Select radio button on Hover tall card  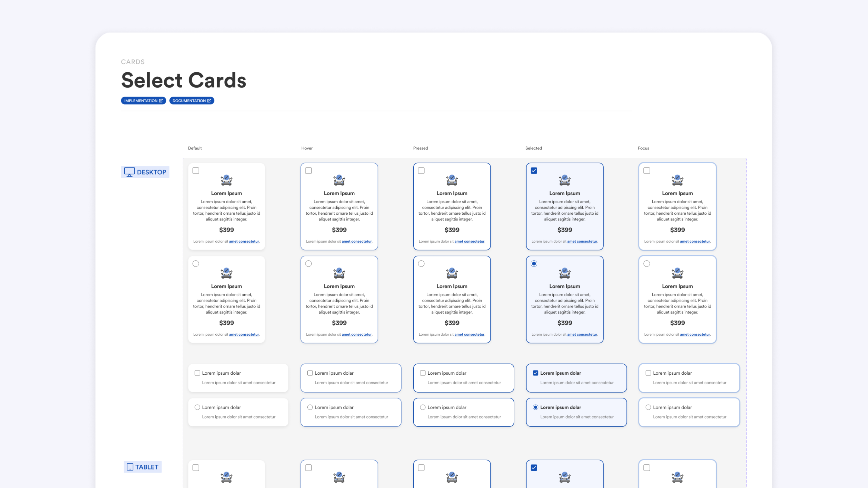(x=308, y=264)
